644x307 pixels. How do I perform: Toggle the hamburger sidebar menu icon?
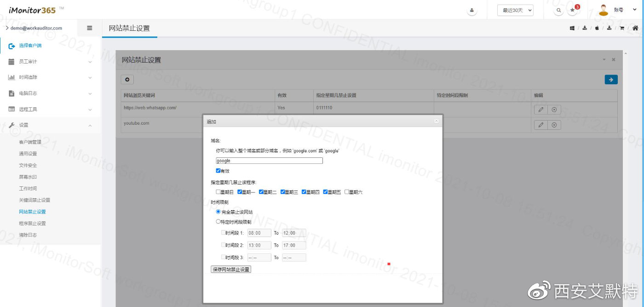(x=90, y=28)
